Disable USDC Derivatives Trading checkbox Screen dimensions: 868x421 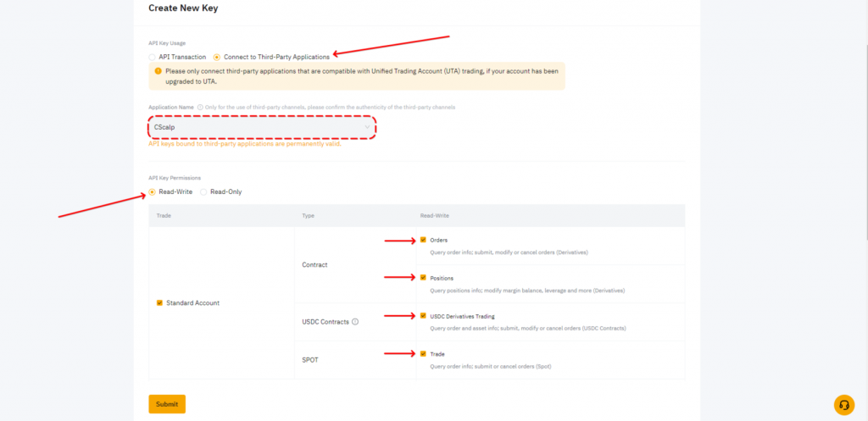423,316
